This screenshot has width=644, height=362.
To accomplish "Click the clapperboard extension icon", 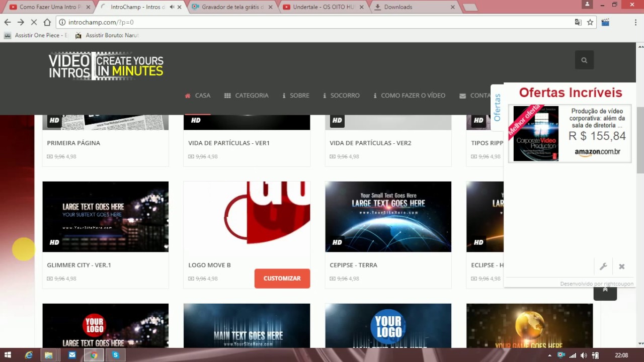I will point(605,22).
